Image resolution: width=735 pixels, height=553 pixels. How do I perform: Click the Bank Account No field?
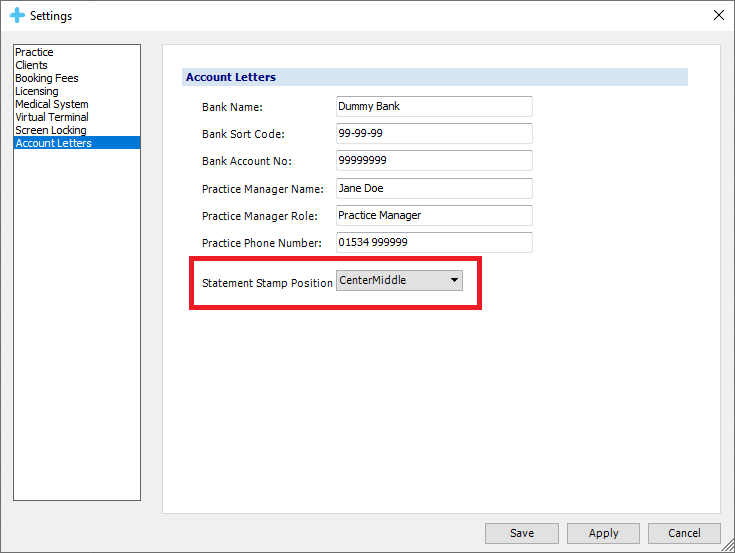point(434,161)
